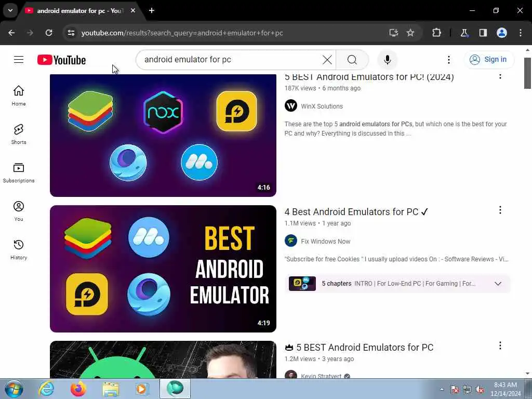Click the 4:19 duration badge
The width and height of the screenshot is (532, 399).
tap(263, 323)
